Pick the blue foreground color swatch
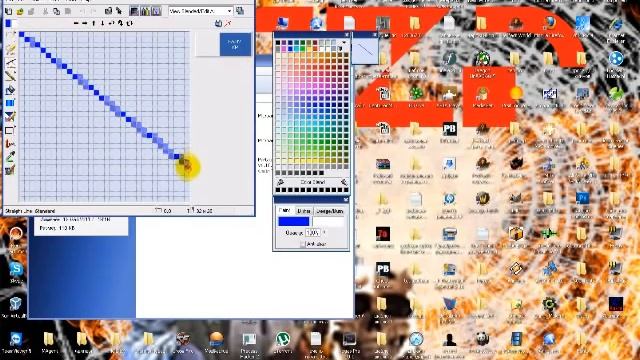Screen dimensions: 640x360 coord(293,222)
